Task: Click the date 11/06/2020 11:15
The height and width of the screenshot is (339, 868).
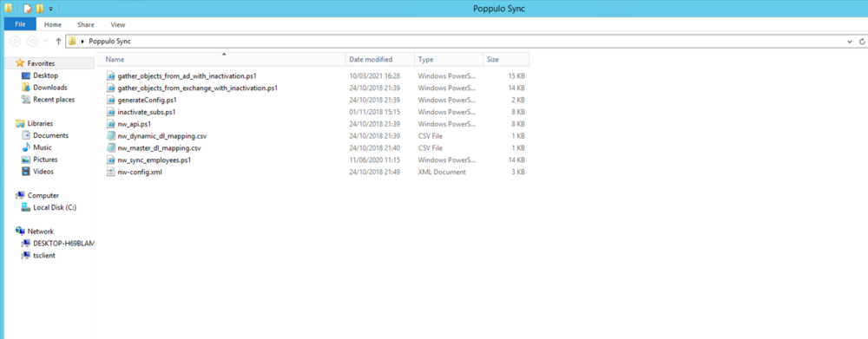Action: (375, 160)
